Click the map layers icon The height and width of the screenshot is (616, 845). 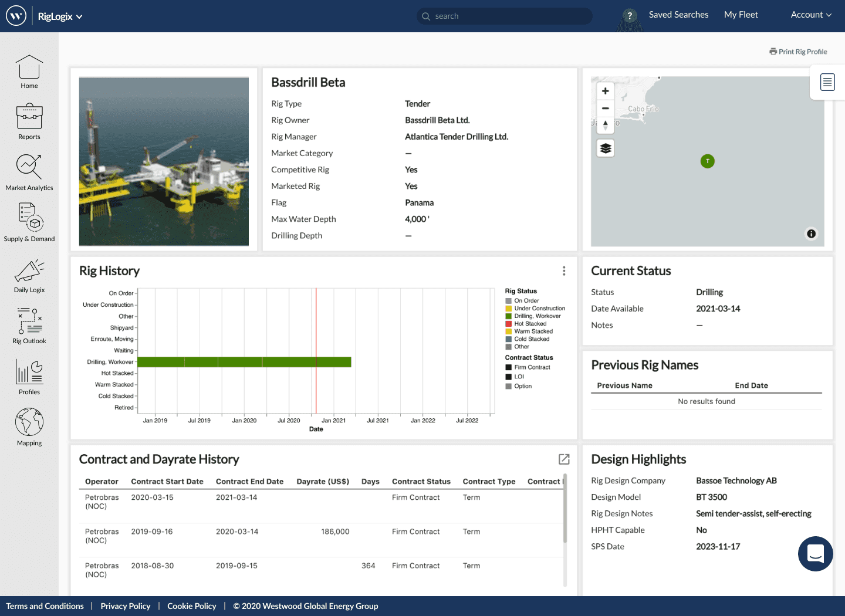coord(606,148)
